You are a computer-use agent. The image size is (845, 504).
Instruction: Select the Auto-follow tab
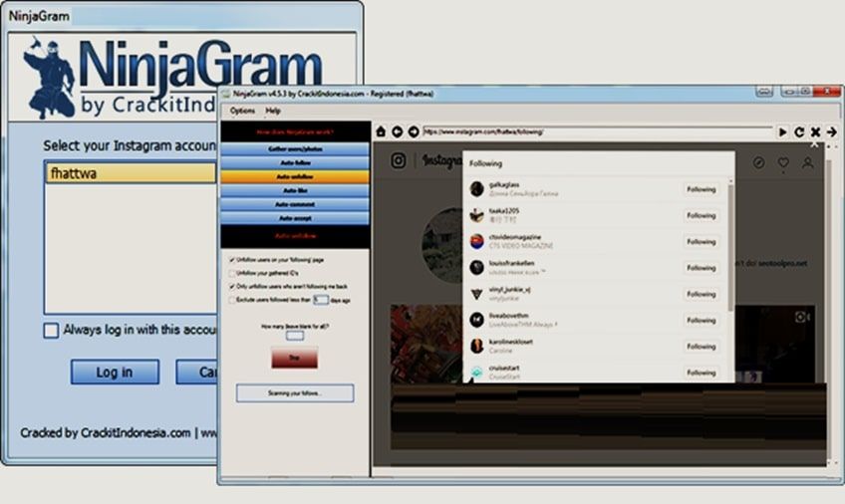click(295, 162)
